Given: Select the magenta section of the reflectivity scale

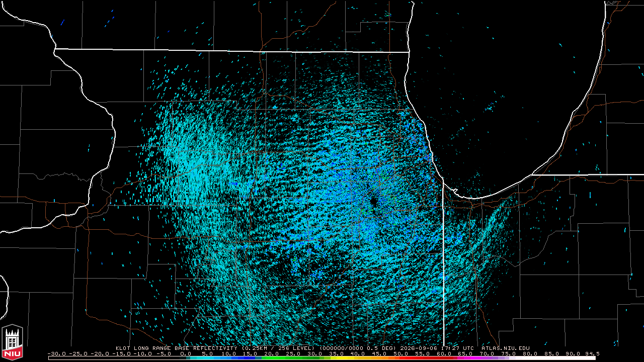Looking at the screenshot, I should (475, 358).
